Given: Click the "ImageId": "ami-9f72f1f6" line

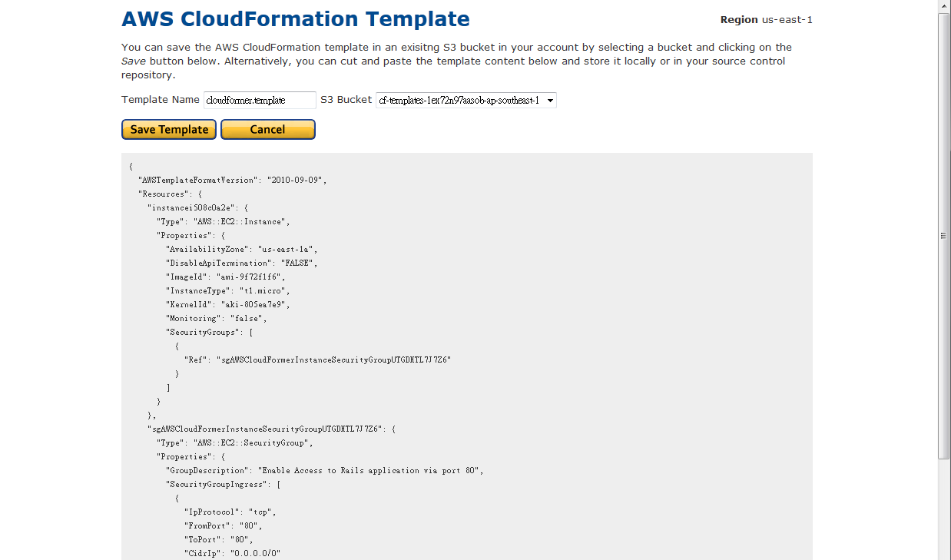Looking at the screenshot, I should click(x=226, y=277).
